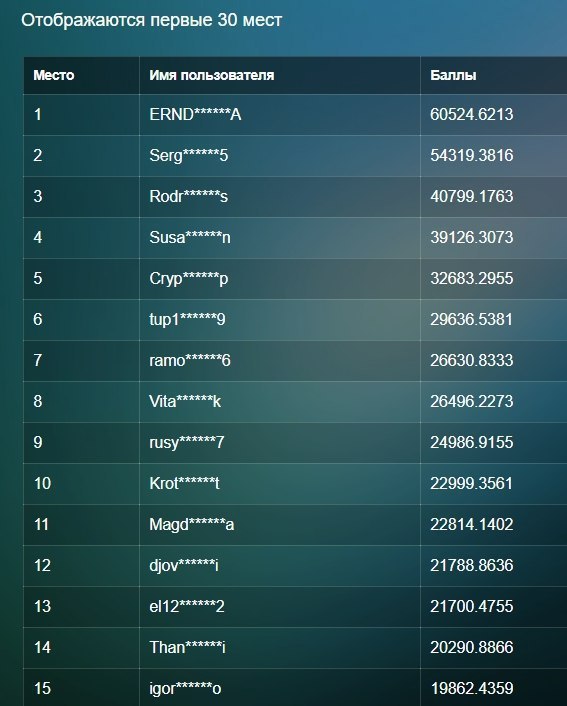Click place number 4 in Место column
567x706 pixels.
pos(38,237)
